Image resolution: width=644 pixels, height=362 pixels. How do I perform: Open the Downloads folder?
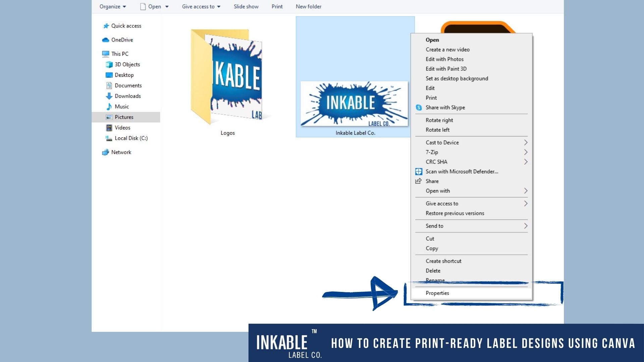[127, 96]
